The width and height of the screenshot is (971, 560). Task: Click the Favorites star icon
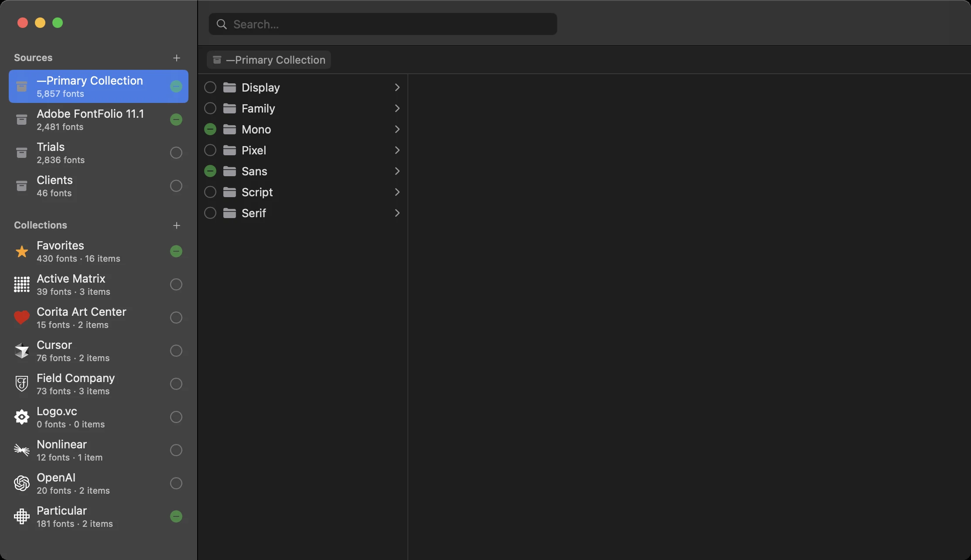[x=21, y=251]
